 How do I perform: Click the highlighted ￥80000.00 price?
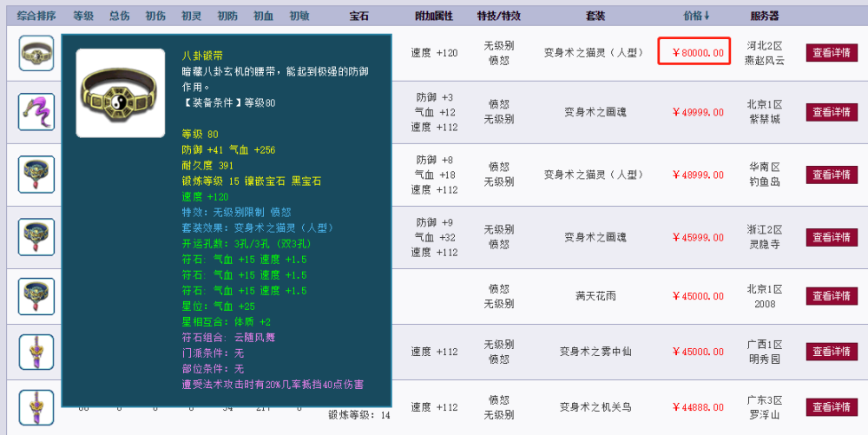[x=694, y=51]
